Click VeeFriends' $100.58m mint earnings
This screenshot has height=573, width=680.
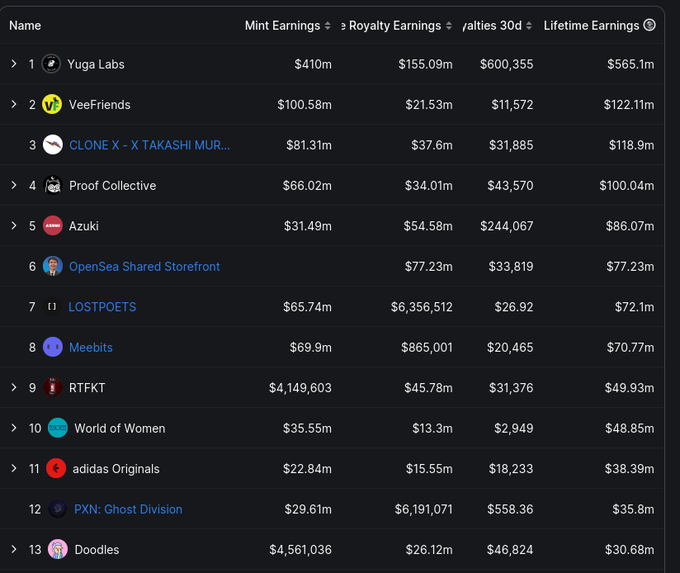pos(304,105)
